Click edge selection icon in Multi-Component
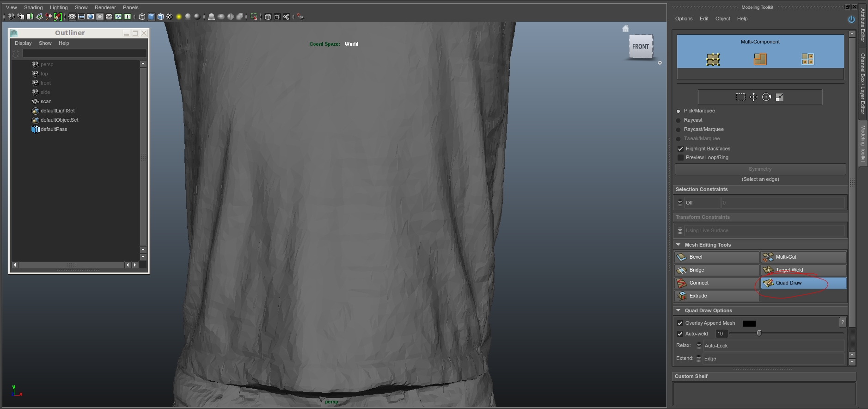The image size is (868, 409). point(760,59)
